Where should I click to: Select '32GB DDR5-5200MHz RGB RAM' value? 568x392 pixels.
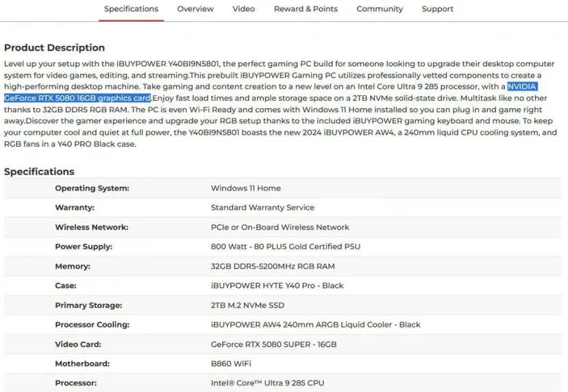point(273,267)
